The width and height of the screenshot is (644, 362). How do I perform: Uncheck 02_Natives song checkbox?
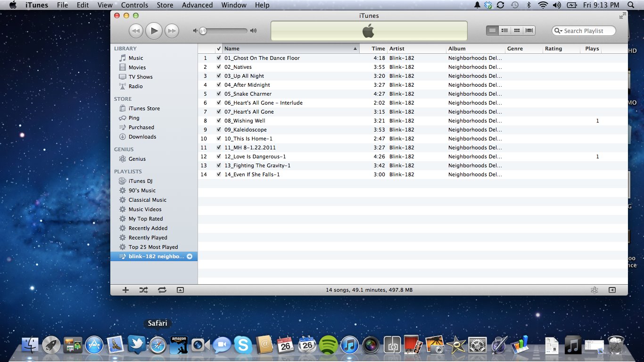point(219,67)
